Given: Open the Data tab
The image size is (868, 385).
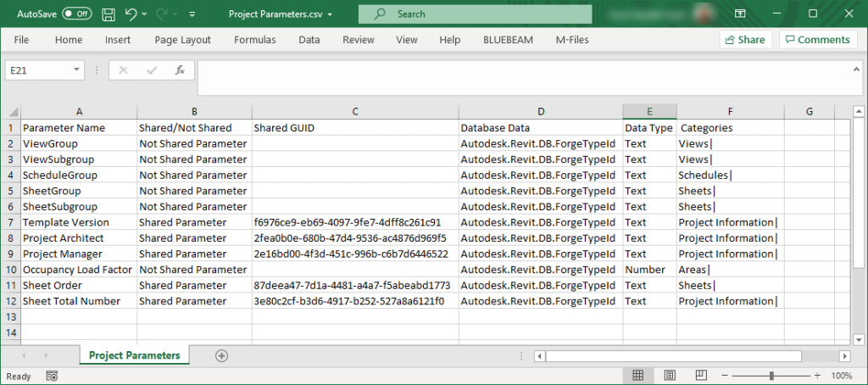Looking at the screenshot, I should [309, 40].
